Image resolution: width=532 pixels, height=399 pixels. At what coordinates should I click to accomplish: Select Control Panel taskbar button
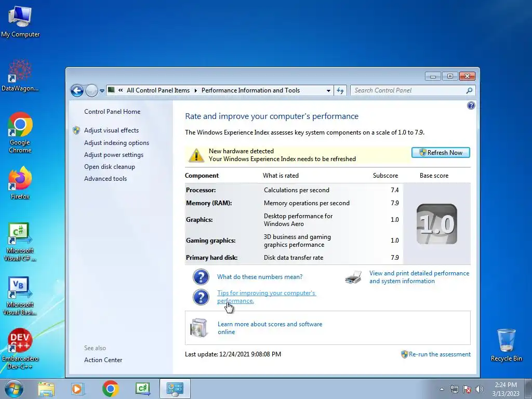pyautogui.click(x=175, y=389)
